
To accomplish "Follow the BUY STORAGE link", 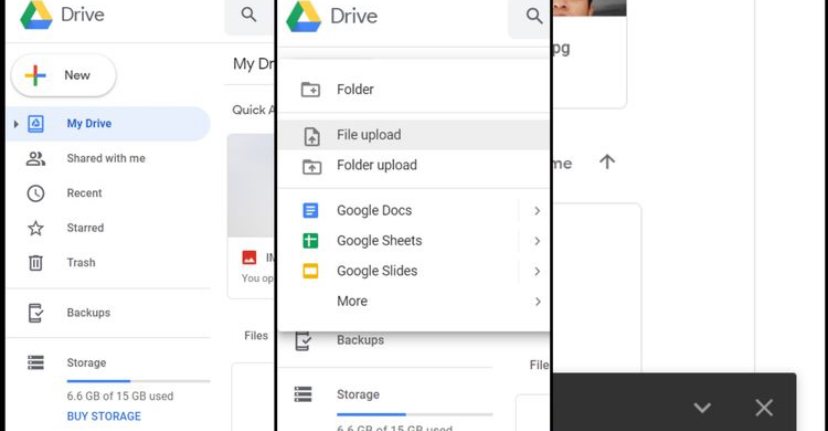I will coord(104,416).
